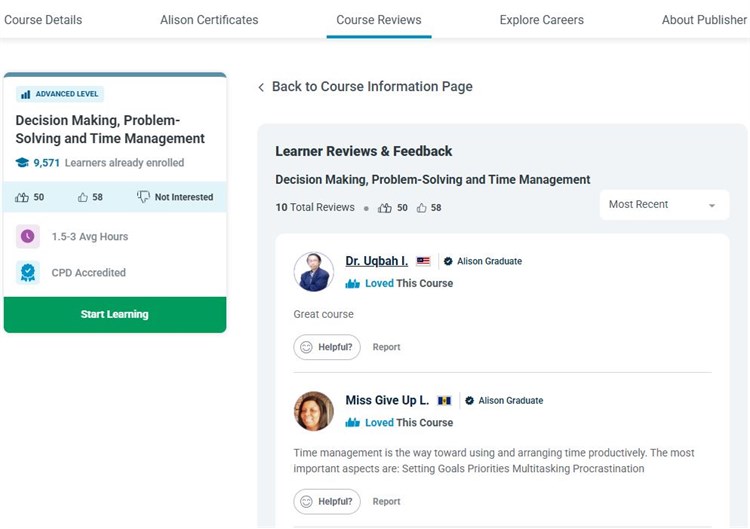Click the Not Interested thumbs-down icon
750x529 pixels.
click(x=143, y=197)
